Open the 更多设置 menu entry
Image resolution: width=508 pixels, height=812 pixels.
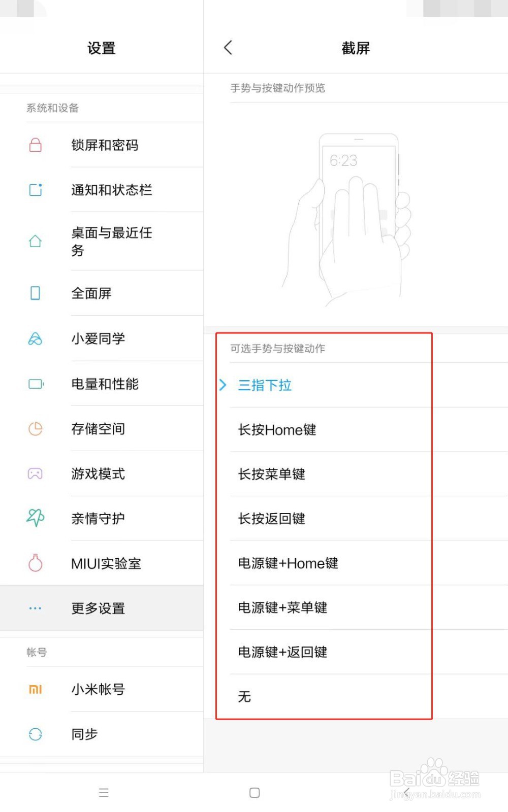coord(98,608)
